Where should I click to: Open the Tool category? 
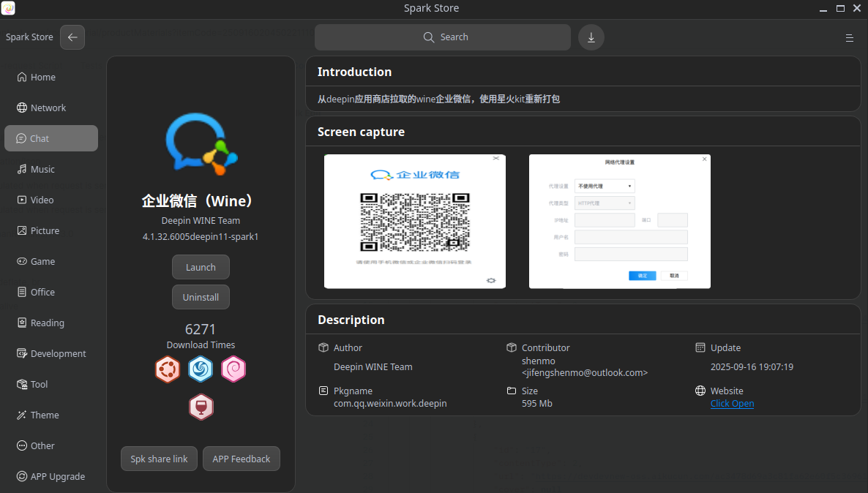pyautogui.click(x=51, y=384)
